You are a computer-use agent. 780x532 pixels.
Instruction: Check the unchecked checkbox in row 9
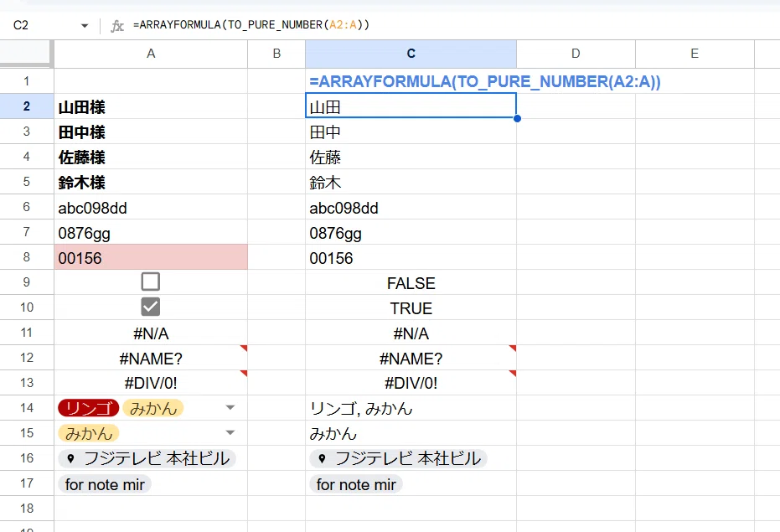150,281
